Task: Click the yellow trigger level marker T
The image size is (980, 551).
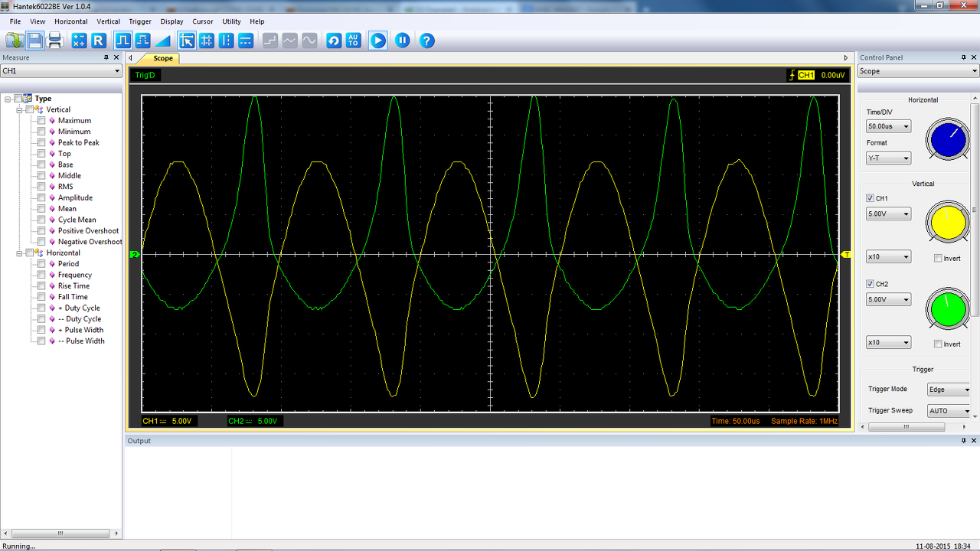Action: coord(846,254)
